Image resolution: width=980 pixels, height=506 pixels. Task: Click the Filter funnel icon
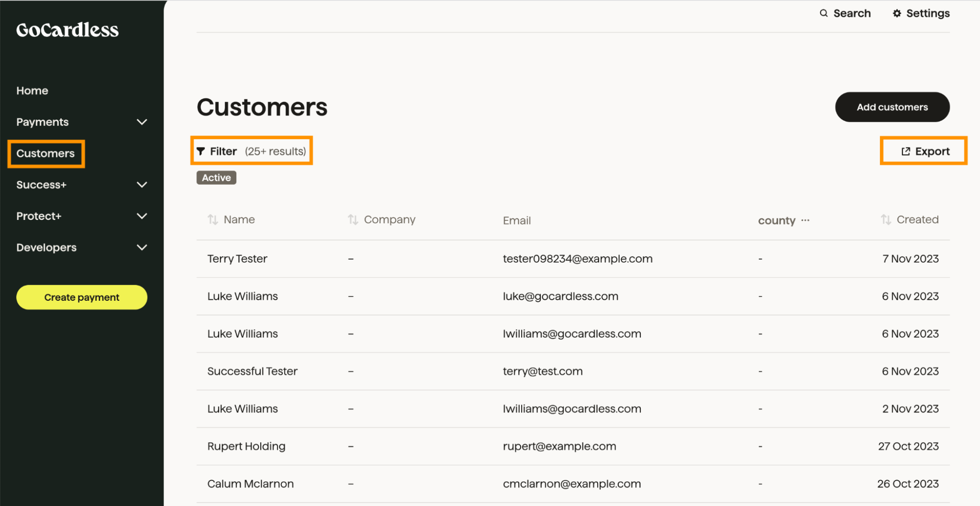pos(201,151)
